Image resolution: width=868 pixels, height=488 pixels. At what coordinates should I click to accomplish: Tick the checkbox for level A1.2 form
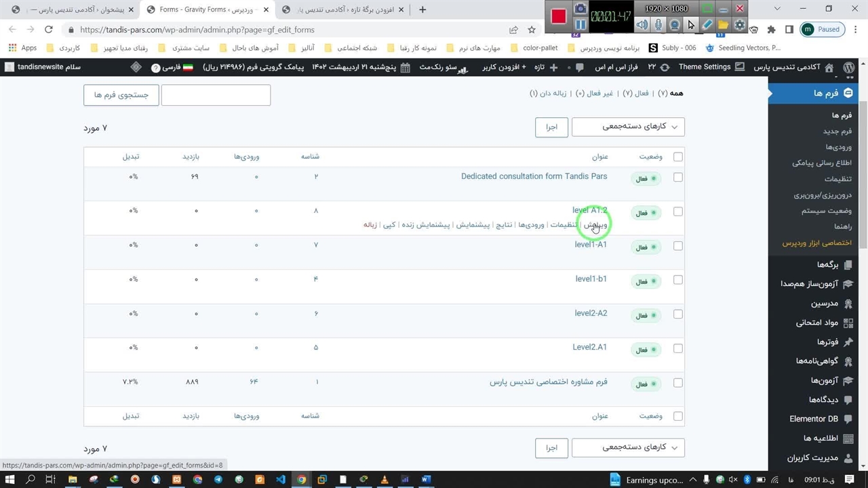677,211
